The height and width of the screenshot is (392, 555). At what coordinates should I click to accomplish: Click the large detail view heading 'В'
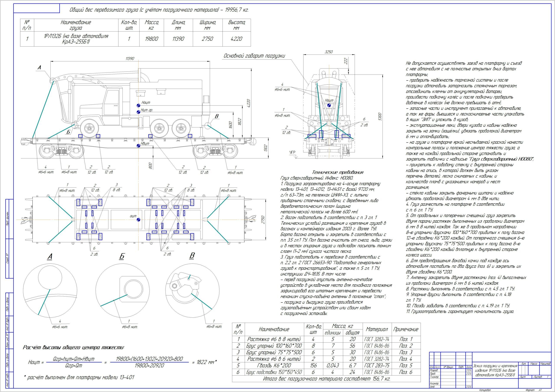click(192, 256)
